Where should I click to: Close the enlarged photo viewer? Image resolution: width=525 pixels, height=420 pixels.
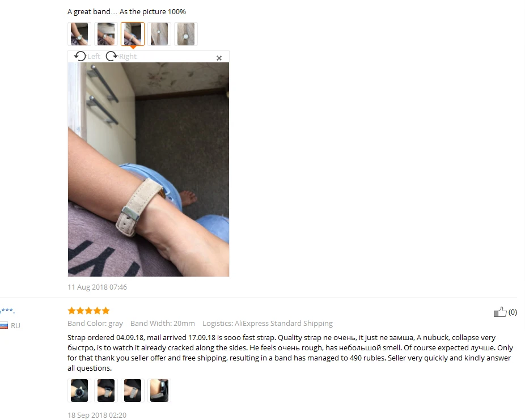[219, 58]
